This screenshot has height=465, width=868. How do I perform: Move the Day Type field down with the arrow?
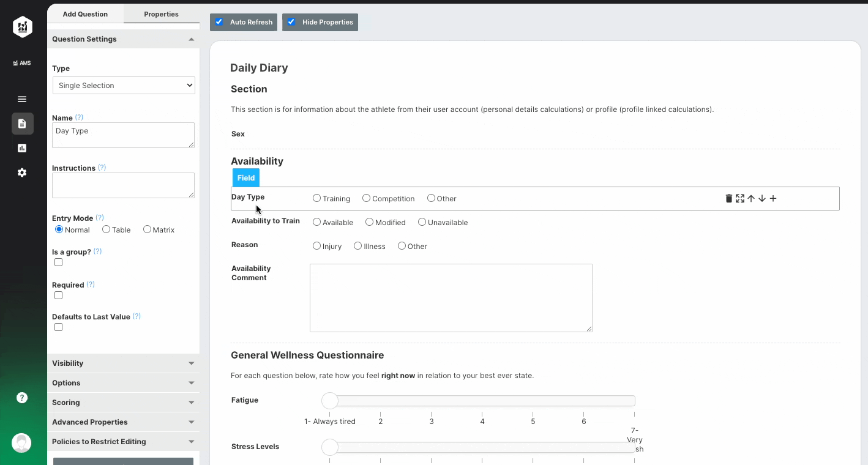(762, 198)
